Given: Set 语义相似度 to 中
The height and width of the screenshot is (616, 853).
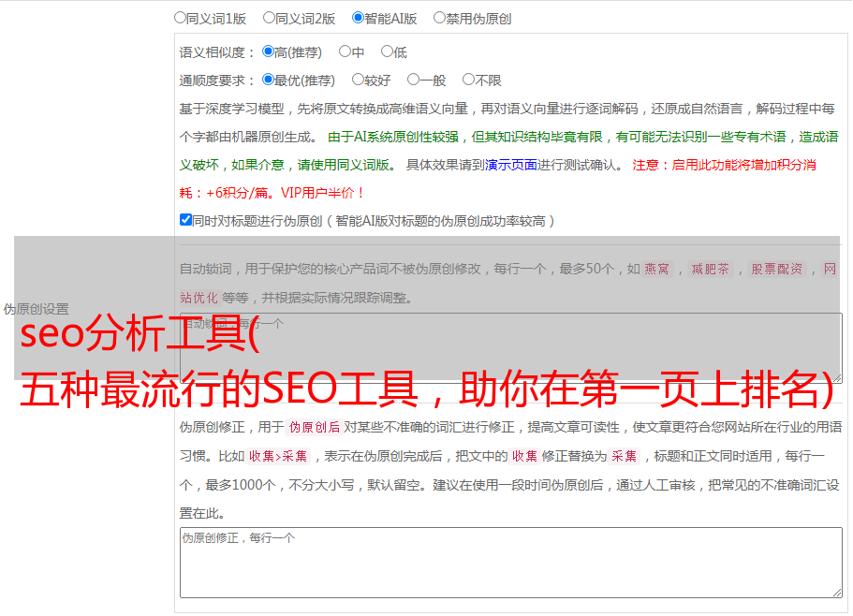Looking at the screenshot, I should point(345,51).
